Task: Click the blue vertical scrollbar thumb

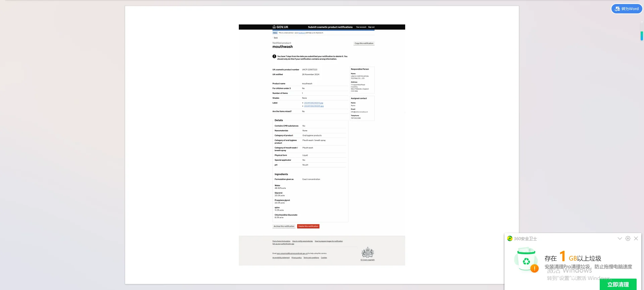Action: coord(642,36)
